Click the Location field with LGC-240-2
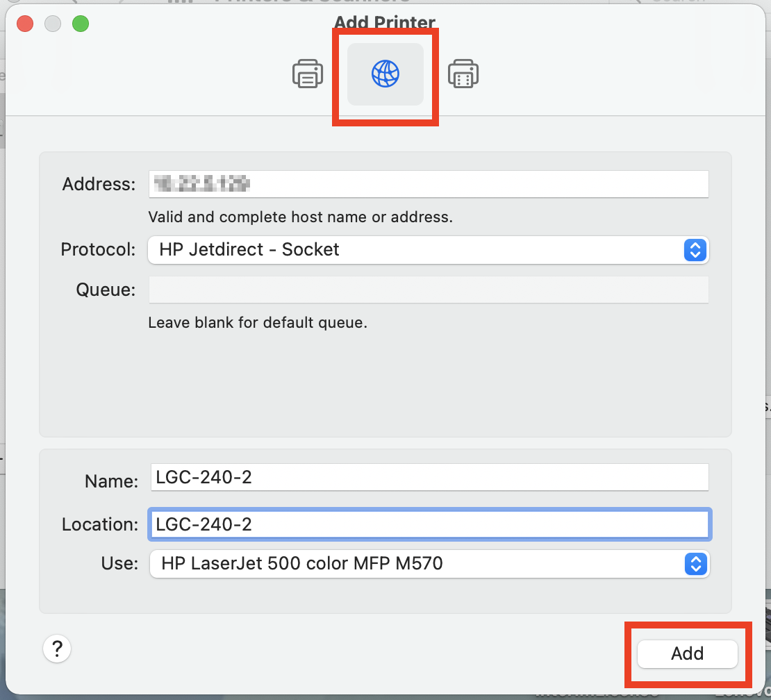This screenshot has width=771, height=700. click(430, 524)
